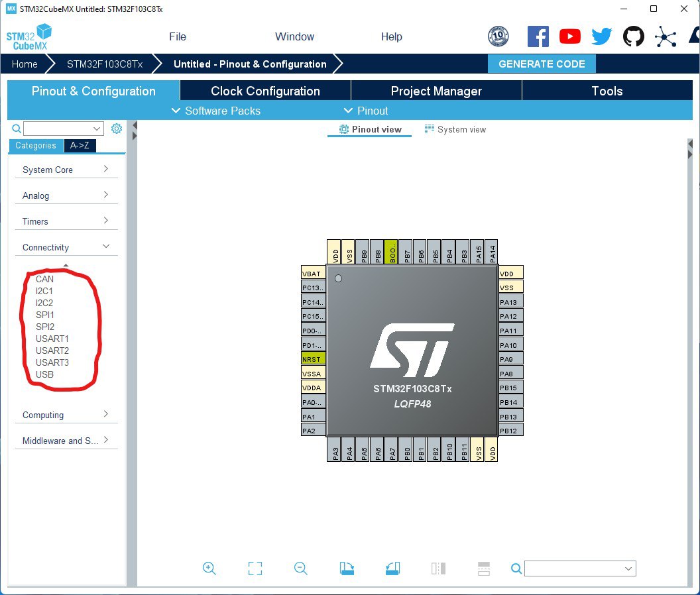The height and width of the screenshot is (595, 700).
Task: Collapse the Connectivity category
Action: tap(66, 246)
